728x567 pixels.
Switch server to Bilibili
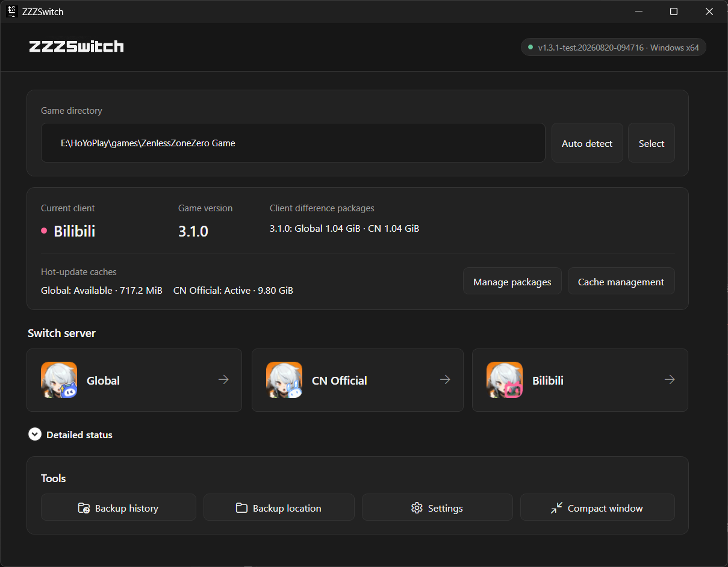click(x=580, y=380)
